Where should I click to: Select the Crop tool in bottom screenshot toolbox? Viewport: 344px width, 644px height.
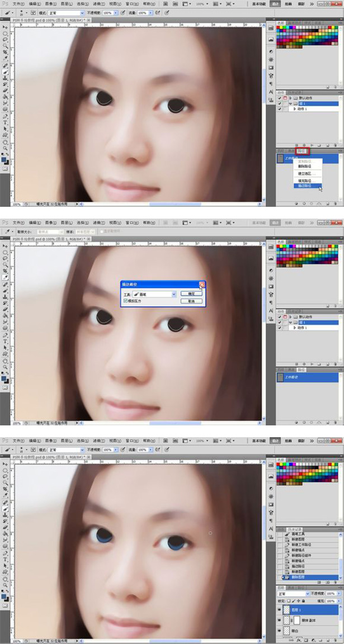point(6,490)
